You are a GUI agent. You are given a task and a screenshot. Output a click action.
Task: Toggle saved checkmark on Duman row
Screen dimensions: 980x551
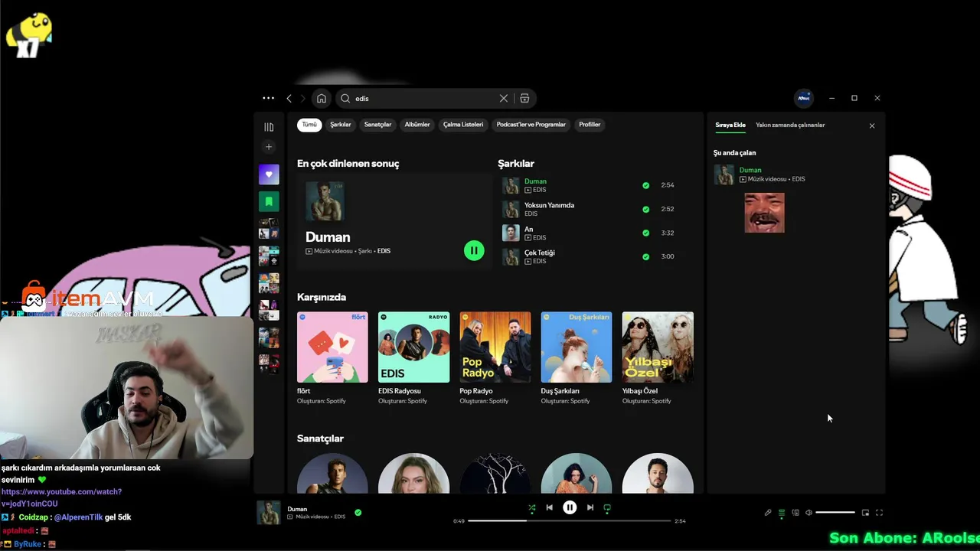(x=645, y=185)
